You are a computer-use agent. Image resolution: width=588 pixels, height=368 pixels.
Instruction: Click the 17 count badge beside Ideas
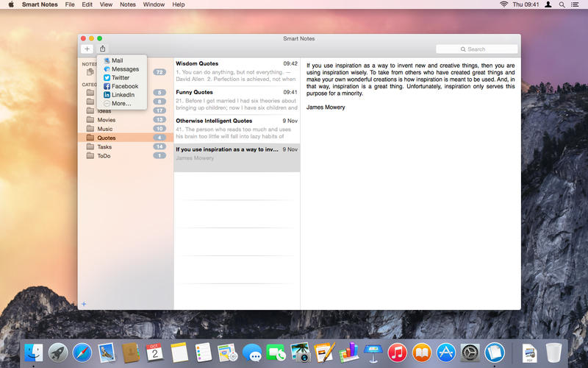coord(159,110)
